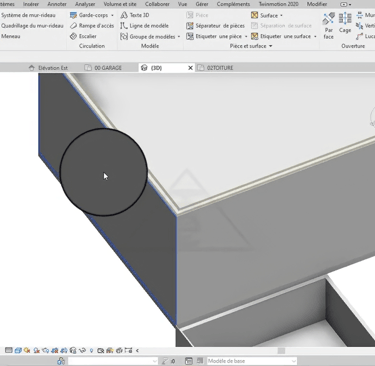Switch to the 00 GARAGE view tab

103,68
